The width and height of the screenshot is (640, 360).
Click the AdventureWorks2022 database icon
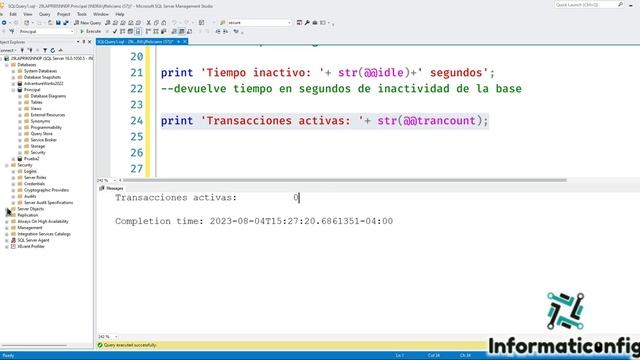pos(20,84)
